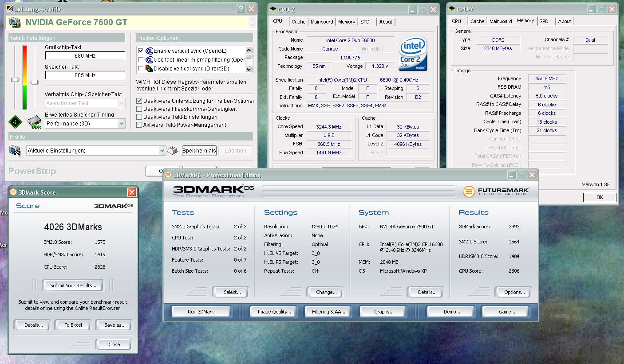Image resolution: width=624 pixels, height=364 pixels.
Task: Click the driver options list scroll up arrow
Action: (x=249, y=51)
